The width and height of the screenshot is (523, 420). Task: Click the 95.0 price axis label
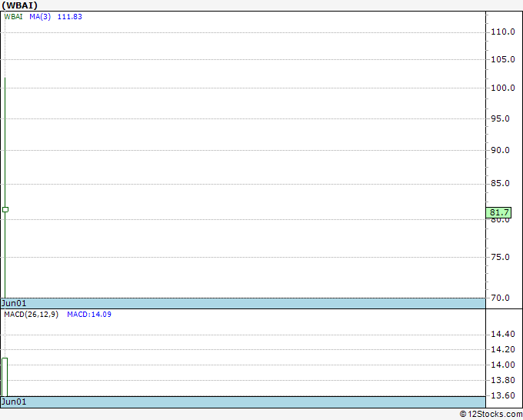pos(500,118)
